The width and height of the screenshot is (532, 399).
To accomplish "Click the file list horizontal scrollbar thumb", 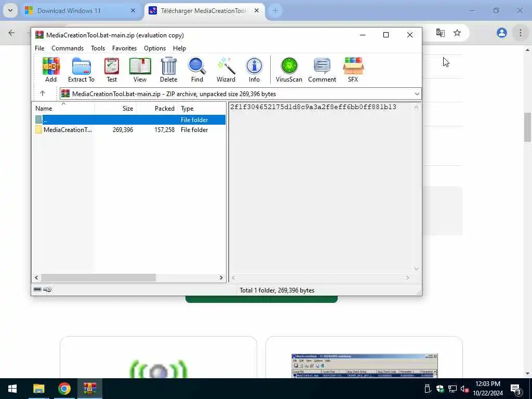I will click(98, 277).
